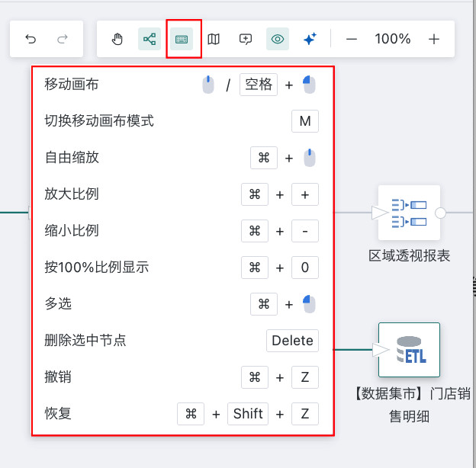The image size is (476, 468).
Task: Click the redo arrow in the toolbar
Action: click(63, 39)
